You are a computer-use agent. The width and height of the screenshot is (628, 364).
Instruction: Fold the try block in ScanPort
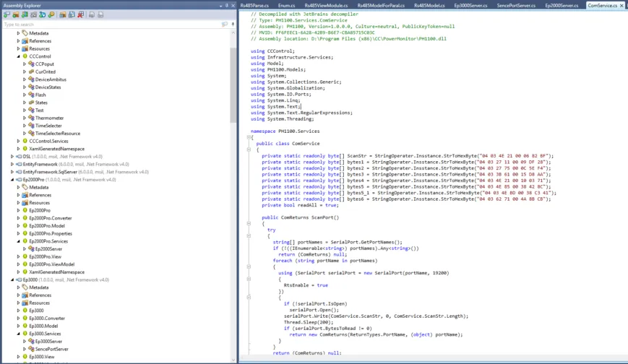click(x=249, y=236)
